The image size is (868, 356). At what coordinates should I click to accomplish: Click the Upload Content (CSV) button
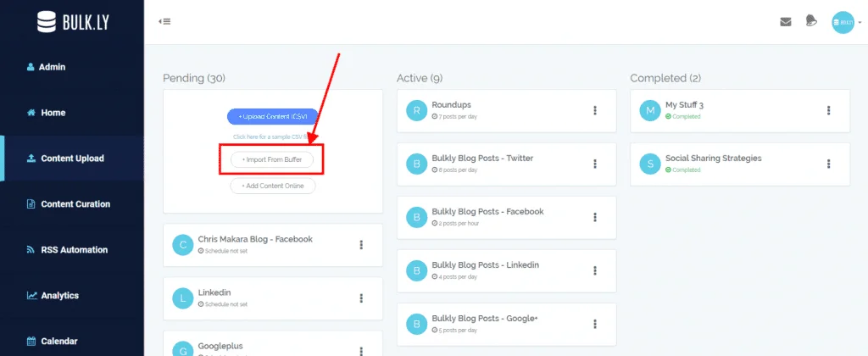tap(273, 117)
